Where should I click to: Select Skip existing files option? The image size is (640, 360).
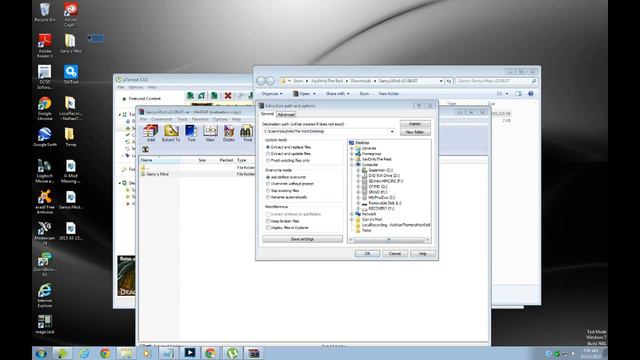pyautogui.click(x=283, y=191)
